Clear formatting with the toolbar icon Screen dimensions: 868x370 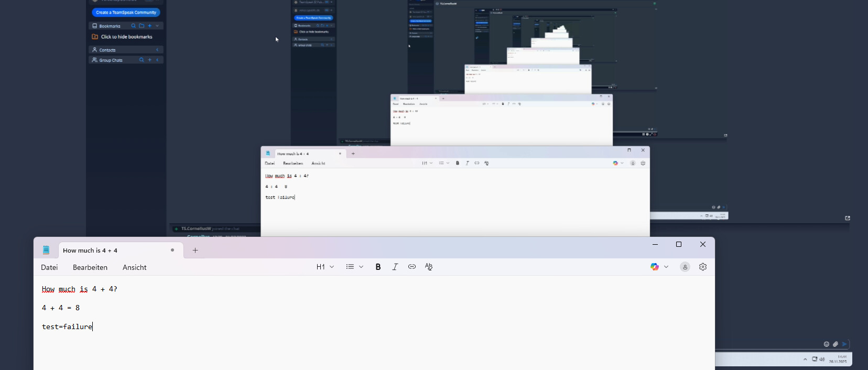429,267
